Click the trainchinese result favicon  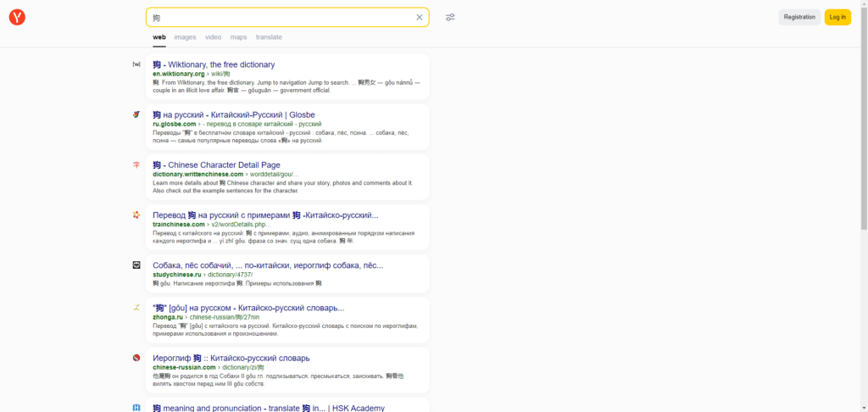(136, 214)
